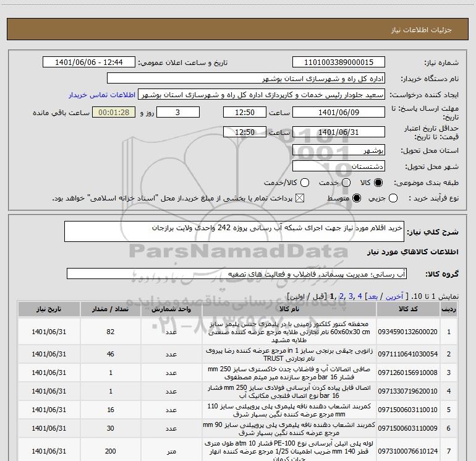Click the delivery city field دشتستان
Viewport: 476px width, 461px height.
(x=339, y=166)
